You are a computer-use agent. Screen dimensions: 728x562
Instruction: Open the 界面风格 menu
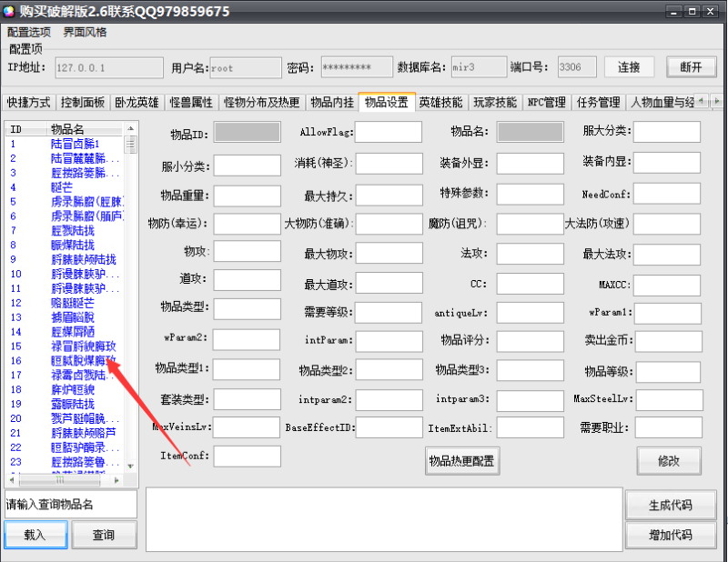pyautogui.click(x=86, y=32)
